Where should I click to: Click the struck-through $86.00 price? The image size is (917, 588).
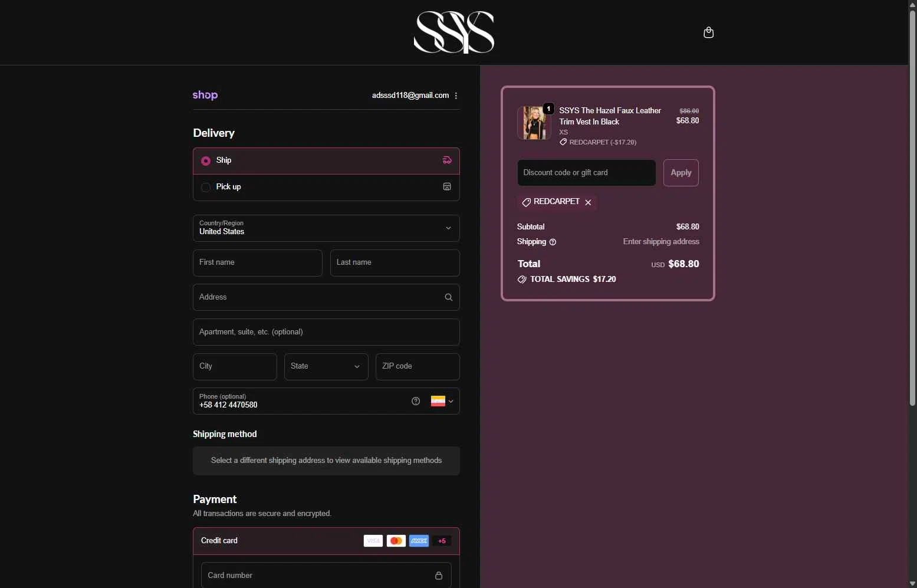tap(689, 111)
